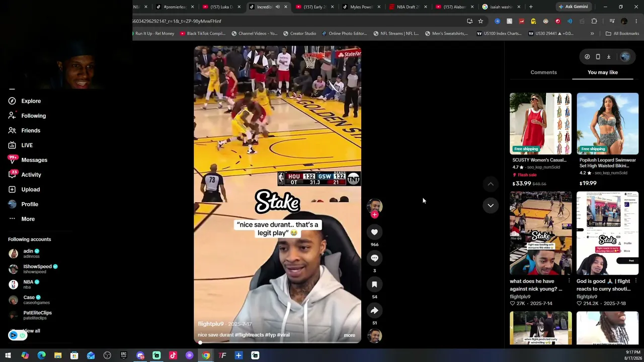This screenshot has height=362, width=644.
Task: Open the Creator Studio bookmark
Action: tap(299, 34)
